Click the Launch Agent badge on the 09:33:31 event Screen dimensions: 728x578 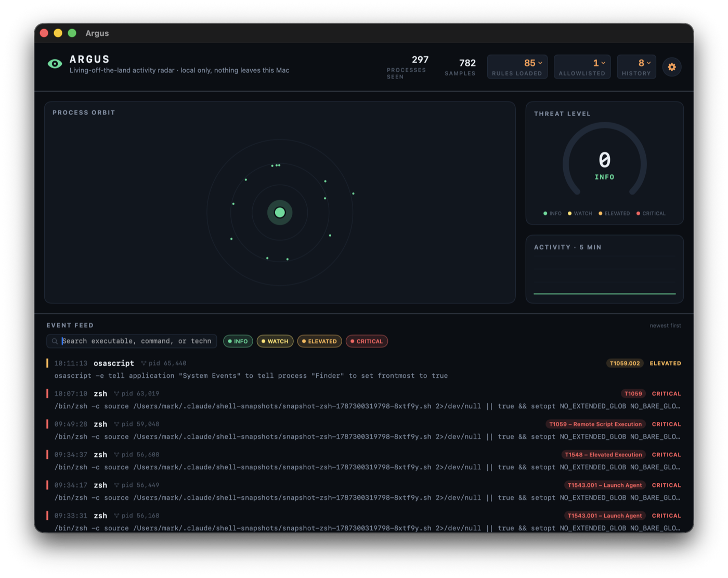(605, 516)
